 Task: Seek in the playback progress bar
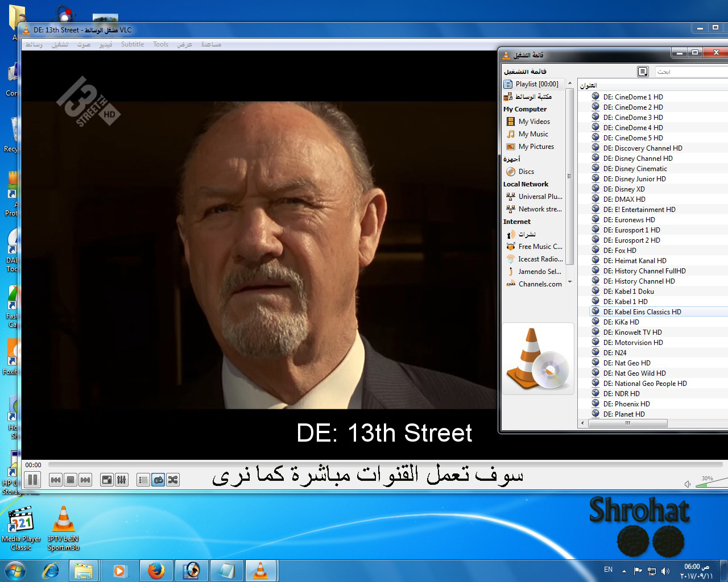point(384,464)
